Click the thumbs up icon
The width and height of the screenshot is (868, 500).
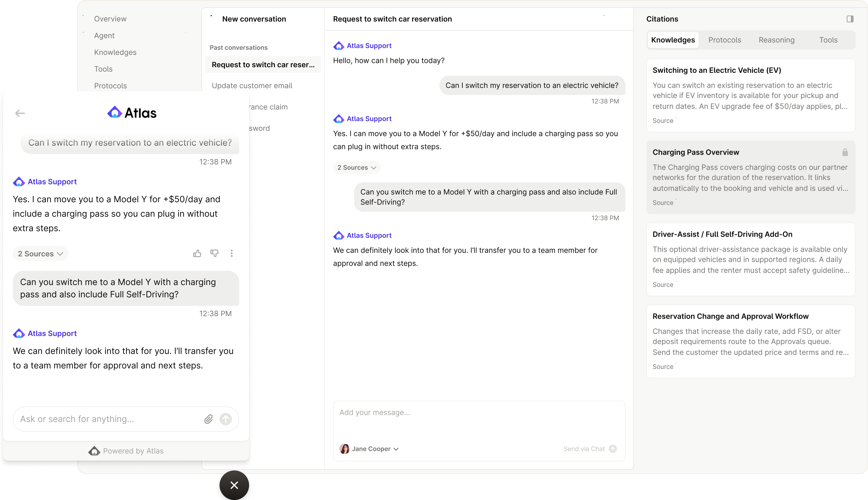[197, 253]
